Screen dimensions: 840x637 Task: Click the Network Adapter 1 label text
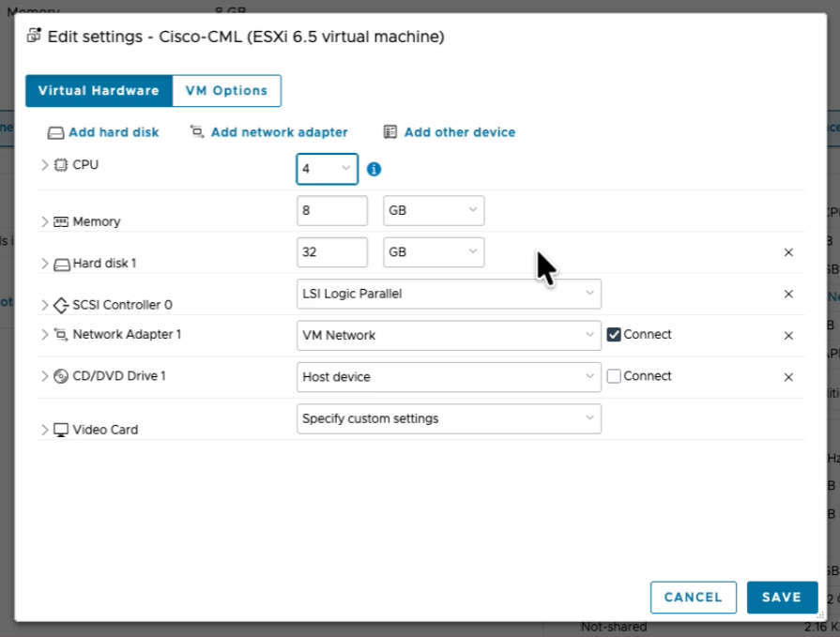pyautogui.click(x=127, y=335)
